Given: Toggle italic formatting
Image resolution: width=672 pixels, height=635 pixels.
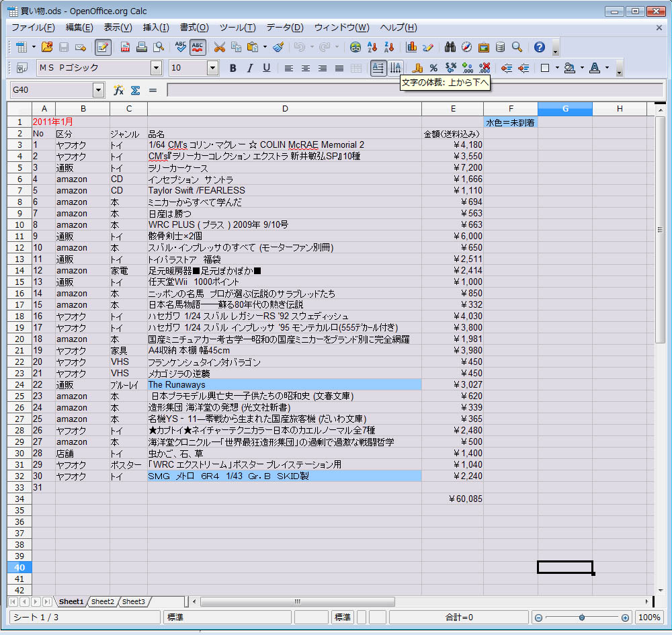Looking at the screenshot, I should point(250,68).
